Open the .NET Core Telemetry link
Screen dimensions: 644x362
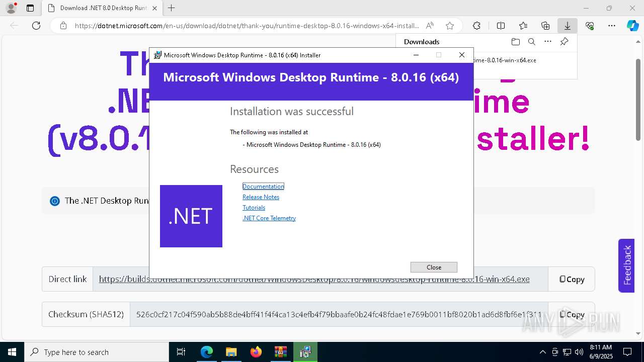[x=269, y=218]
